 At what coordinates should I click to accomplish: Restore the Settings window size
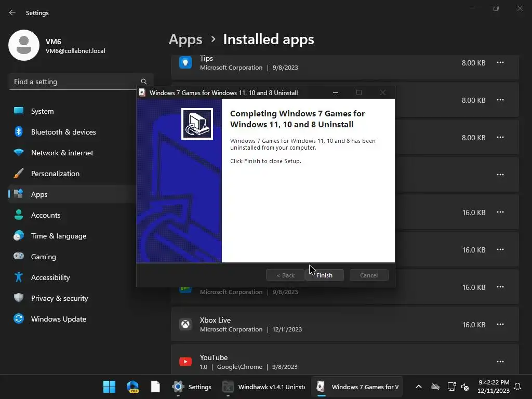pos(496,8)
